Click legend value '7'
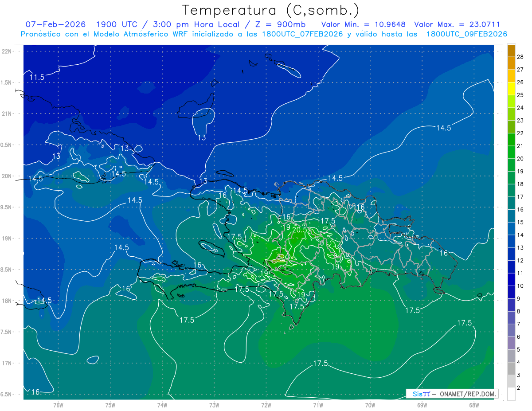This screenshot has width=532, height=411. click(519, 324)
